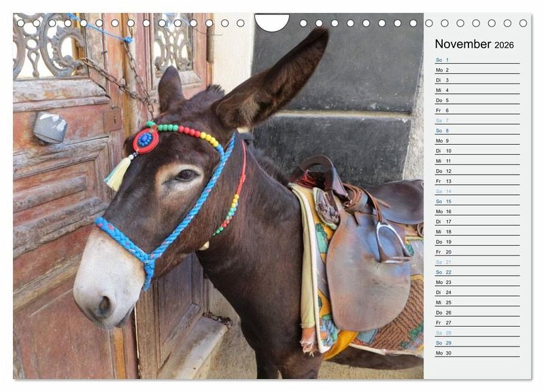Click the November 2026 heading
This screenshot has height=392, width=544.
pyautogui.click(x=474, y=44)
